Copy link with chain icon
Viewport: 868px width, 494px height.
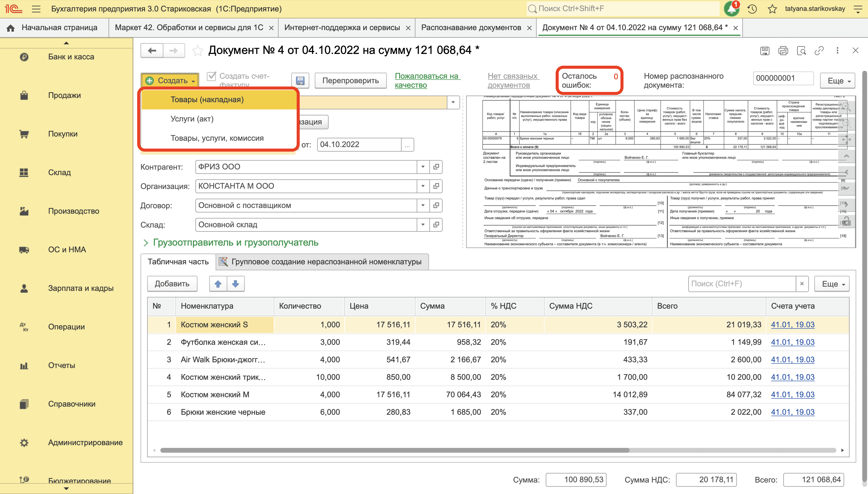coord(819,51)
